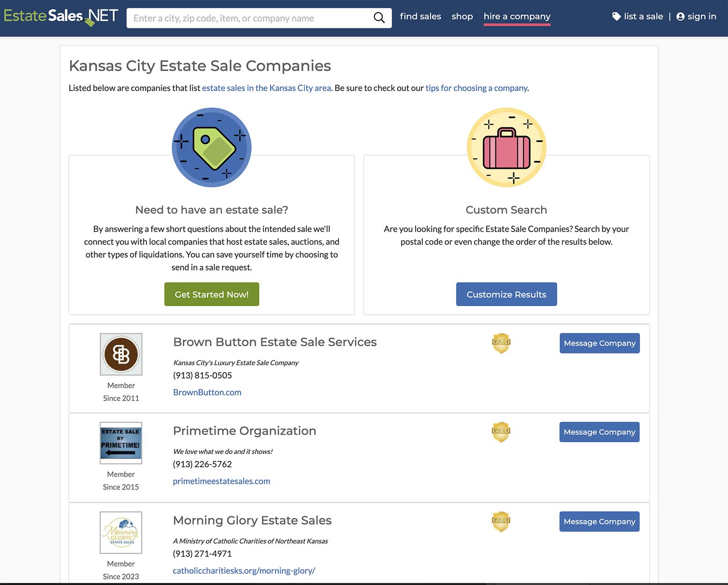Click the person icon beside sign in
Viewport: 728px width, 585px height.
click(681, 16)
